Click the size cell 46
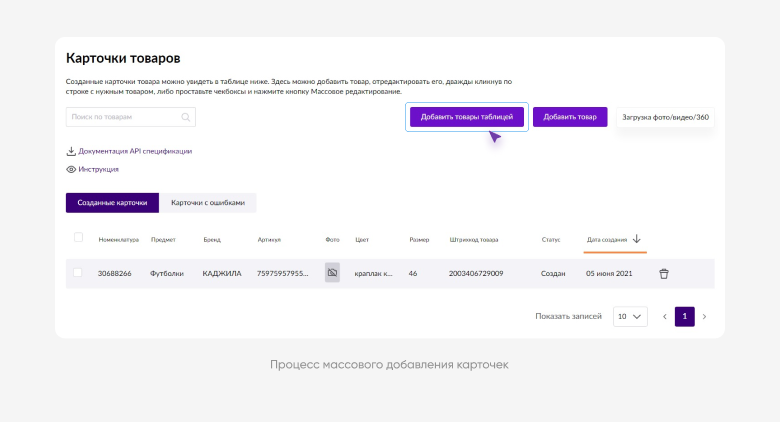780x422 pixels. (413, 274)
